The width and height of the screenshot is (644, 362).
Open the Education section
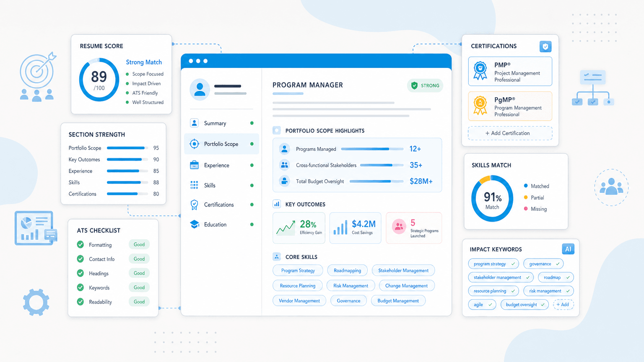[x=221, y=225]
